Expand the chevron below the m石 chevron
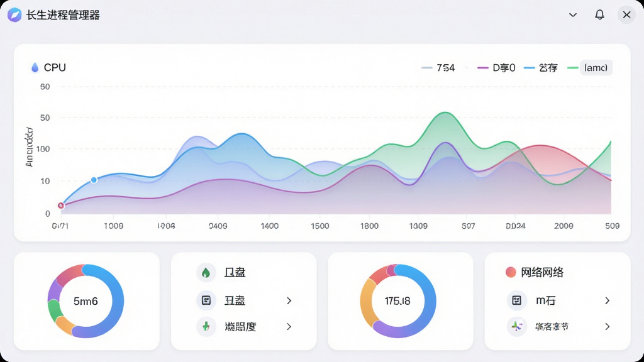 608,327
